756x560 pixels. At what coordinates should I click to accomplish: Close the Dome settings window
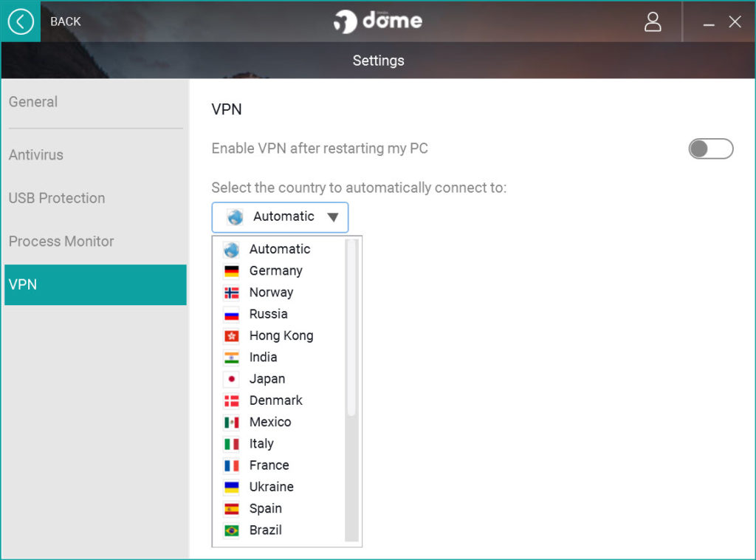click(x=735, y=21)
